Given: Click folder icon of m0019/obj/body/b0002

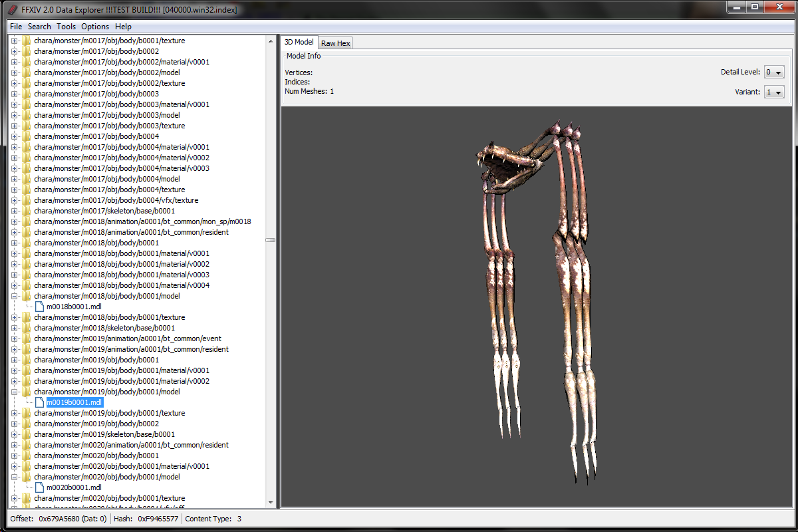Looking at the screenshot, I should (x=27, y=424).
